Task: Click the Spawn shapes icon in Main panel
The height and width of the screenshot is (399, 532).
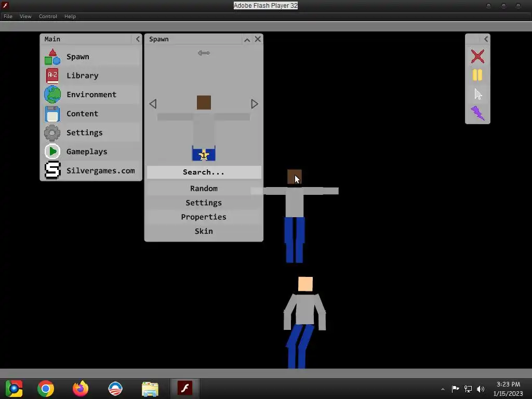Action: tap(52, 57)
